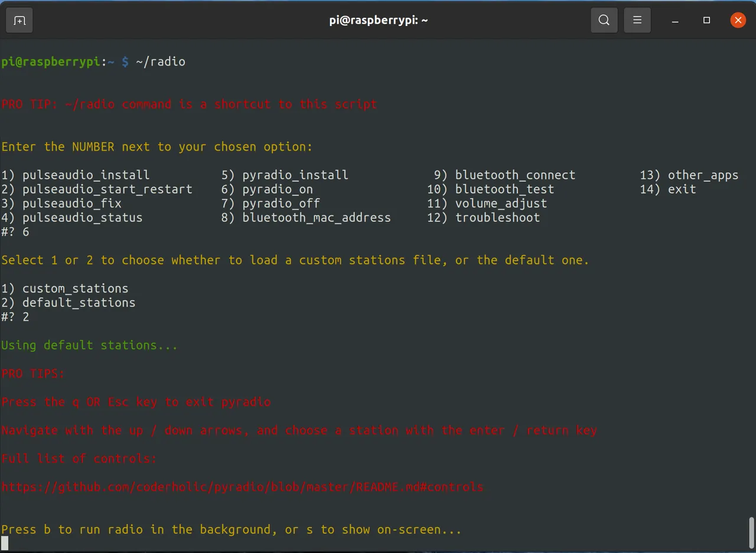Click the 'PRO TIP: ~/radio command' line

tap(189, 104)
